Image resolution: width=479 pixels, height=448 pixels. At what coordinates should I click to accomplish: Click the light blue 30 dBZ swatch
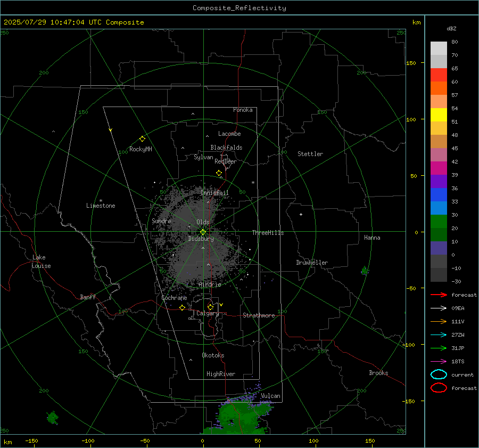point(439,208)
